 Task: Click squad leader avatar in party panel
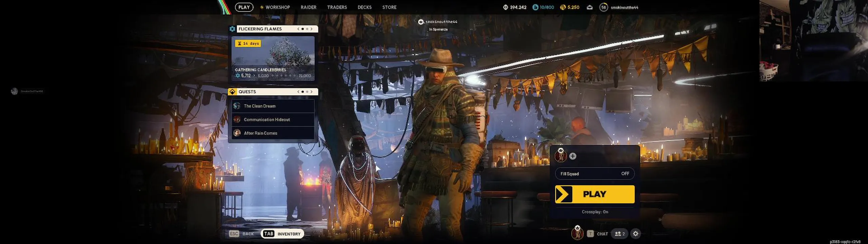pos(560,156)
